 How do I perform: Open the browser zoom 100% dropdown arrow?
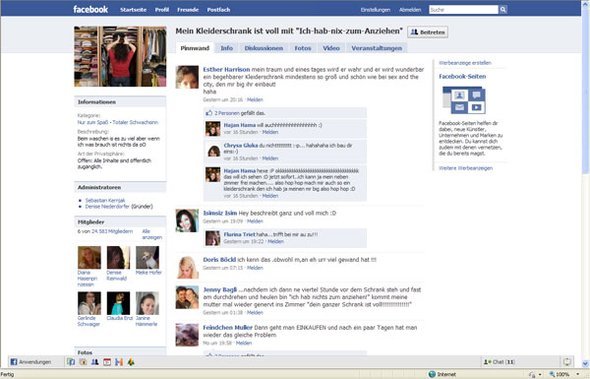578,374
